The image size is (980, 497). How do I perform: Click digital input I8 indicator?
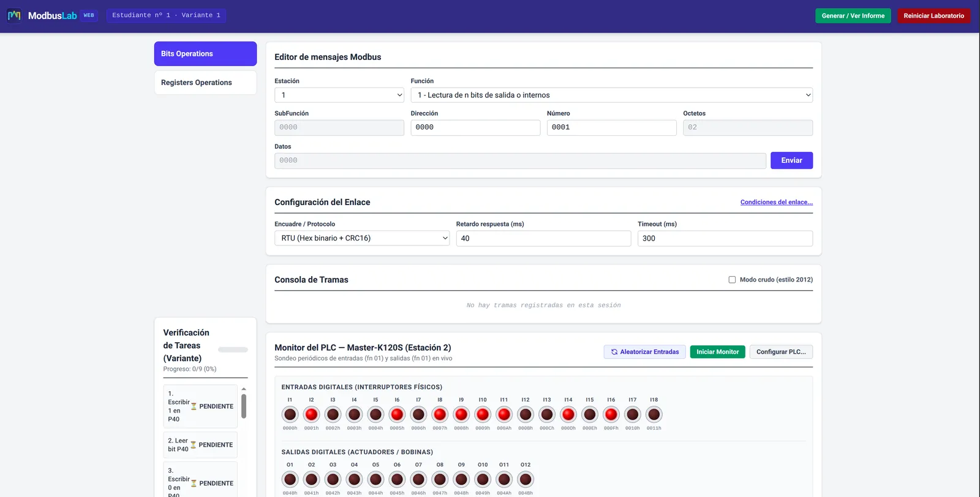click(x=440, y=414)
